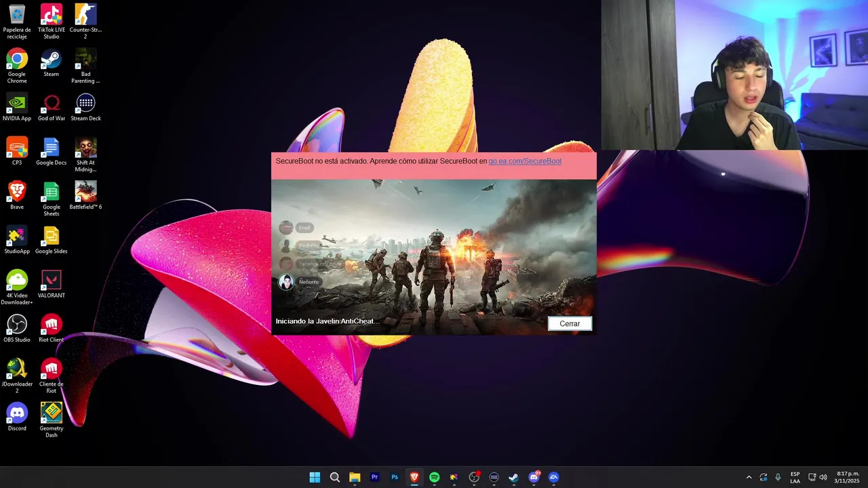Click the Battlefield soldiers splash image
Image resolution: width=868 pixels, height=488 pixels.
434,257
